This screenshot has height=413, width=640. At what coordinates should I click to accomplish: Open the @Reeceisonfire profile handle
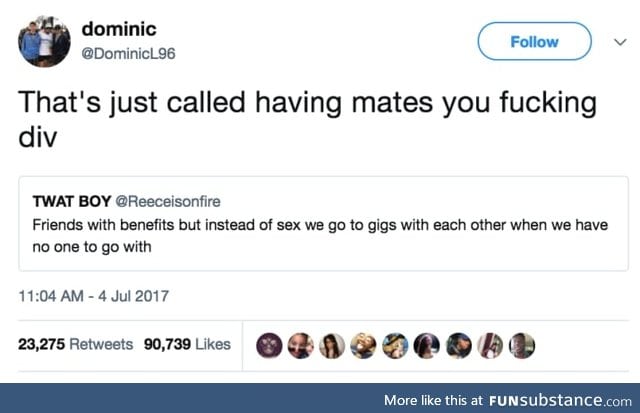(168, 202)
